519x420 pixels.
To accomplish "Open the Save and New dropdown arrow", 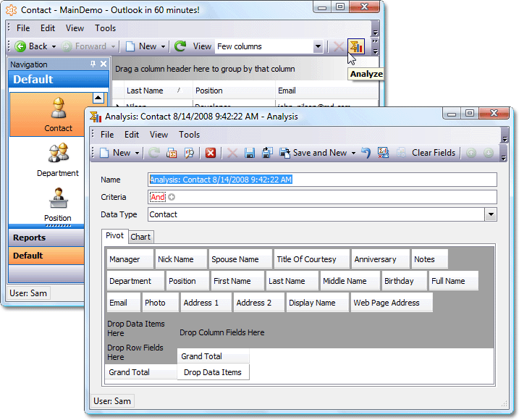I will 353,153.
